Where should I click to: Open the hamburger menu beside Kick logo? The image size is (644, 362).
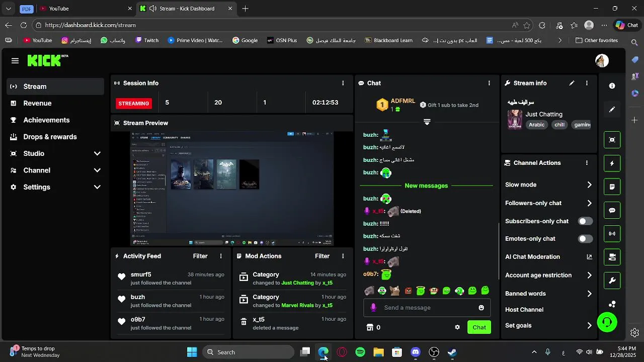(x=15, y=61)
